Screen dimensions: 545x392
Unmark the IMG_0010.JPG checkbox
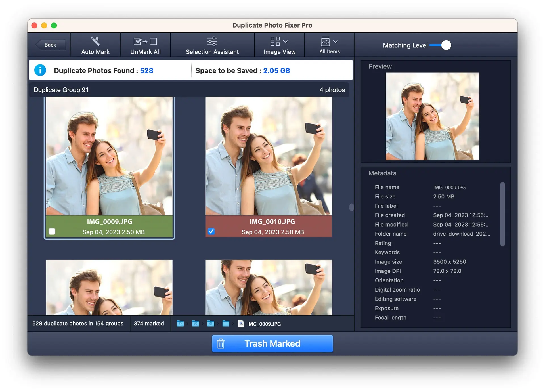pos(211,231)
